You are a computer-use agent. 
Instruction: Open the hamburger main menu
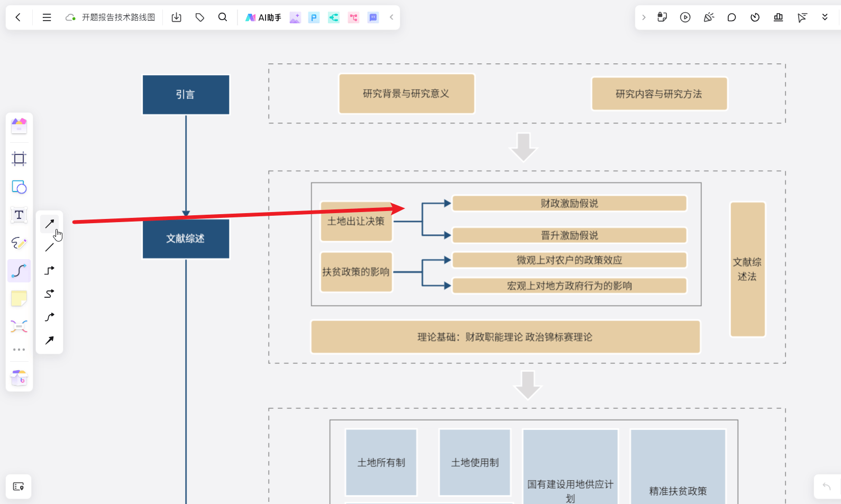[47, 17]
